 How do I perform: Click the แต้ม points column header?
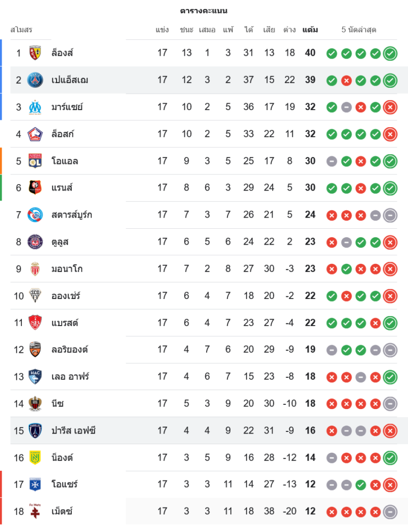click(310, 30)
